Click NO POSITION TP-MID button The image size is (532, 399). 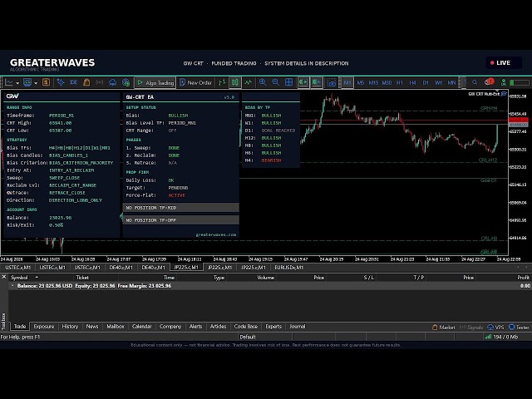click(181, 208)
